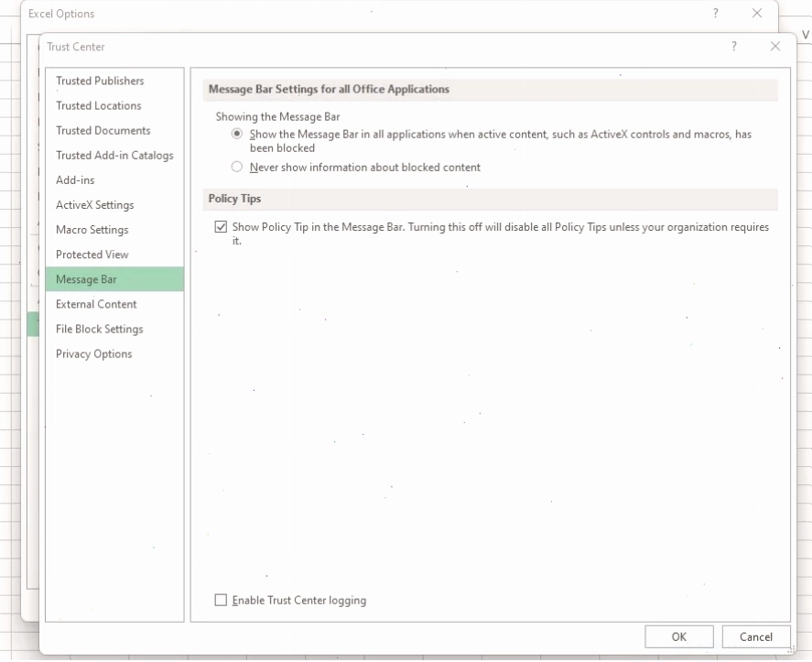Open File Block Settings
The width and height of the screenshot is (812, 662).
click(114, 329)
